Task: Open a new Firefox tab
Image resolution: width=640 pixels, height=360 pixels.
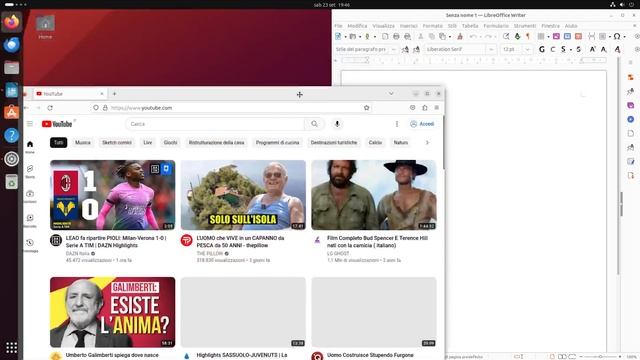Action: pos(114,94)
